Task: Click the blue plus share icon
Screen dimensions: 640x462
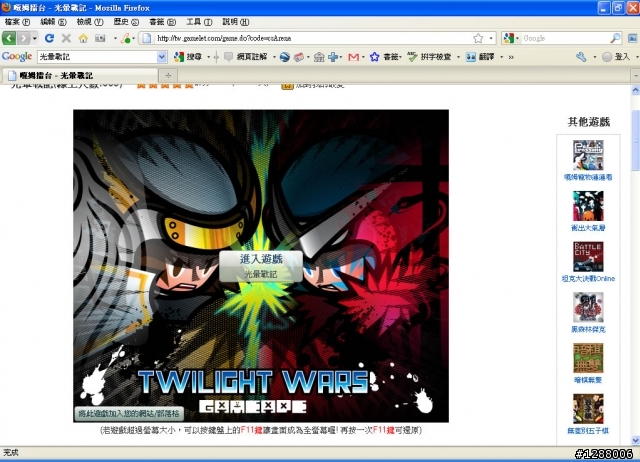Action: coord(333,57)
